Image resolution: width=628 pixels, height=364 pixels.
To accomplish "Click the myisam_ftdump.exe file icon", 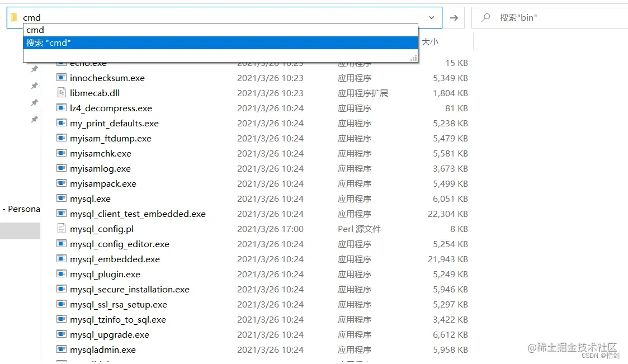I will click(x=62, y=138).
